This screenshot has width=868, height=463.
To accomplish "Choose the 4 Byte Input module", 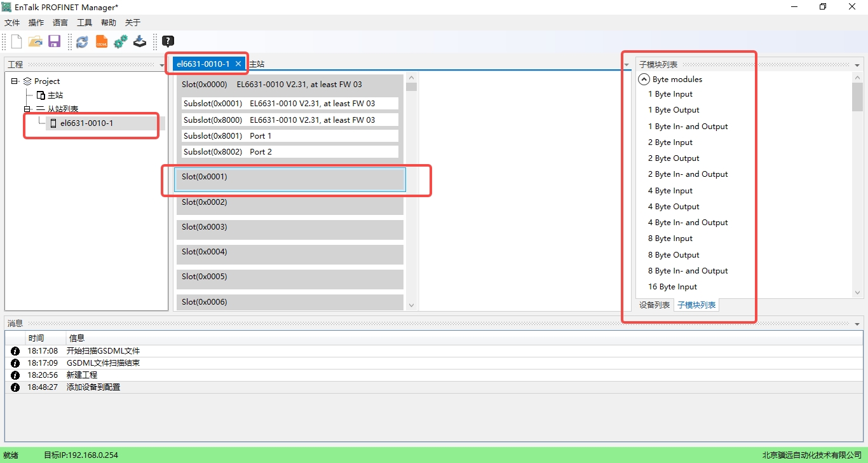I will tap(670, 191).
